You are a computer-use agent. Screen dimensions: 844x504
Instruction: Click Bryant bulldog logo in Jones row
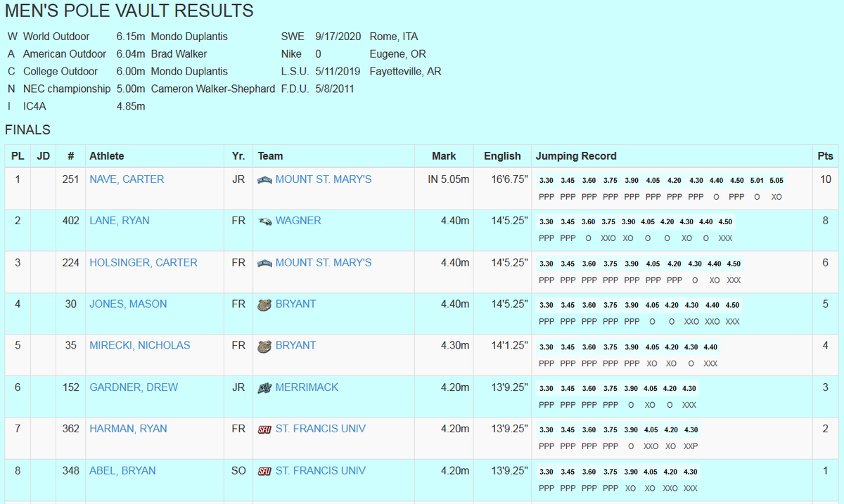click(264, 304)
